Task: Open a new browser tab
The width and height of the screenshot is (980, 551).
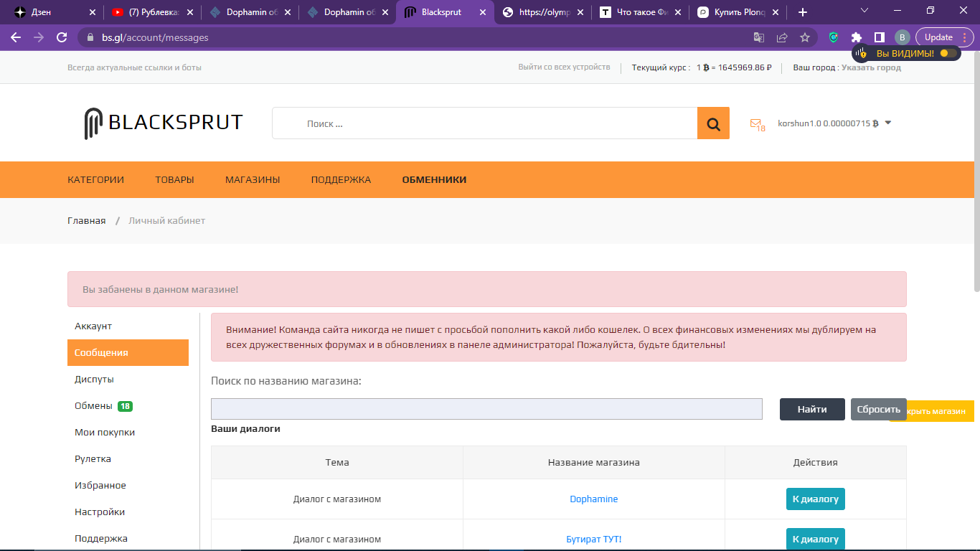Action: click(x=803, y=12)
